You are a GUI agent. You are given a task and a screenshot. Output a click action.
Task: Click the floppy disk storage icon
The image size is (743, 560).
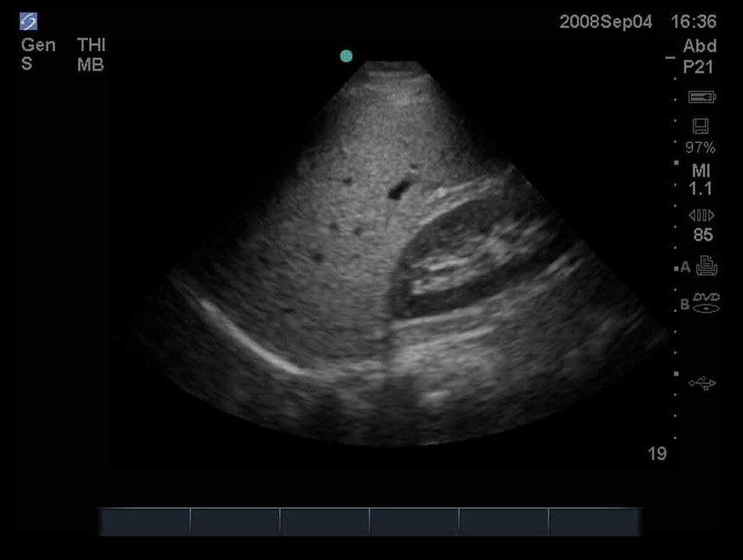tap(700, 127)
